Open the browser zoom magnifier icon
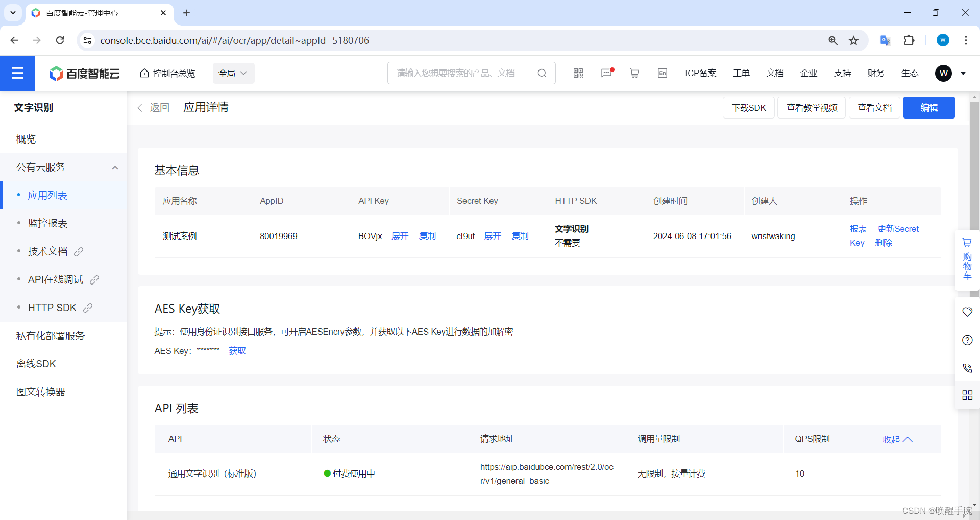 (x=833, y=40)
